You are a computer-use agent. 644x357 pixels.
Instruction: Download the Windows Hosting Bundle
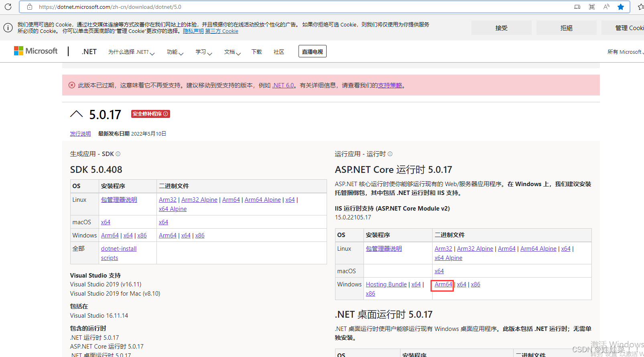386,284
